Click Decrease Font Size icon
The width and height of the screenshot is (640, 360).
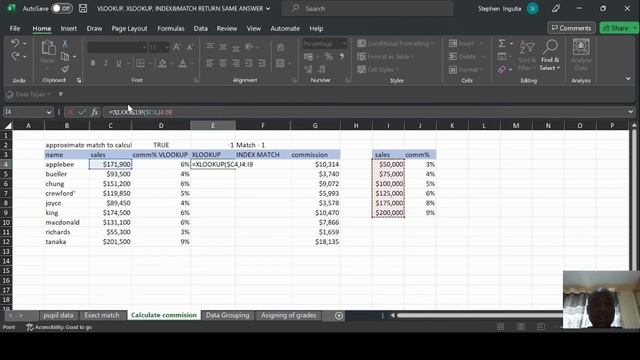coord(190,47)
